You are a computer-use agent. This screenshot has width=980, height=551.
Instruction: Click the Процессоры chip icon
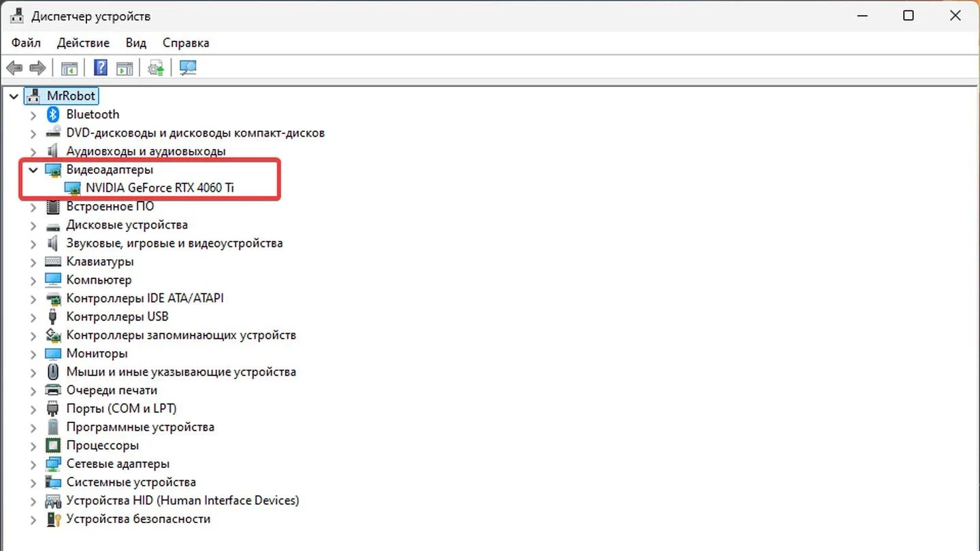[x=53, y=446]
